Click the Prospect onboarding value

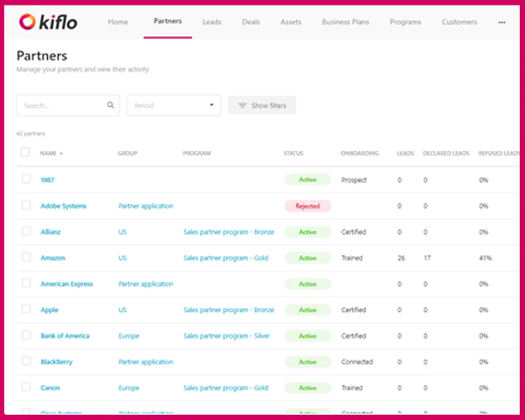354,180
